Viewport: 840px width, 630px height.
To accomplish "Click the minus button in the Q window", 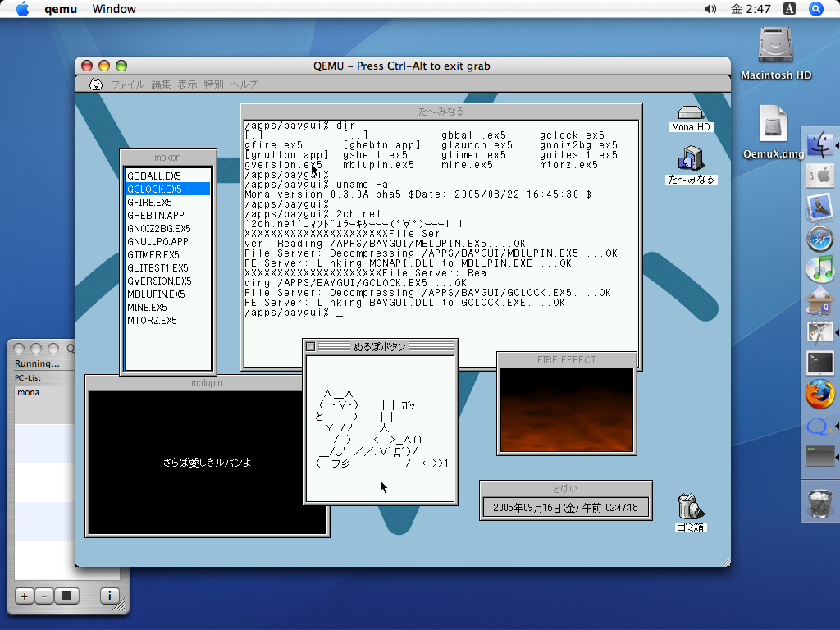I will point(44,596).
